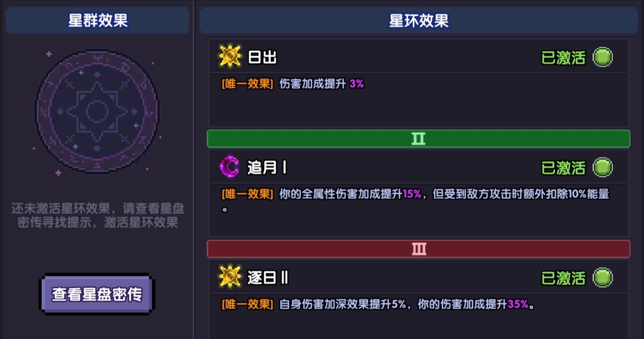Image resolution: width=644 pixels, height=339 pixels.
Task: Expand the green tier II bar
Action: (x=418, y=139)
